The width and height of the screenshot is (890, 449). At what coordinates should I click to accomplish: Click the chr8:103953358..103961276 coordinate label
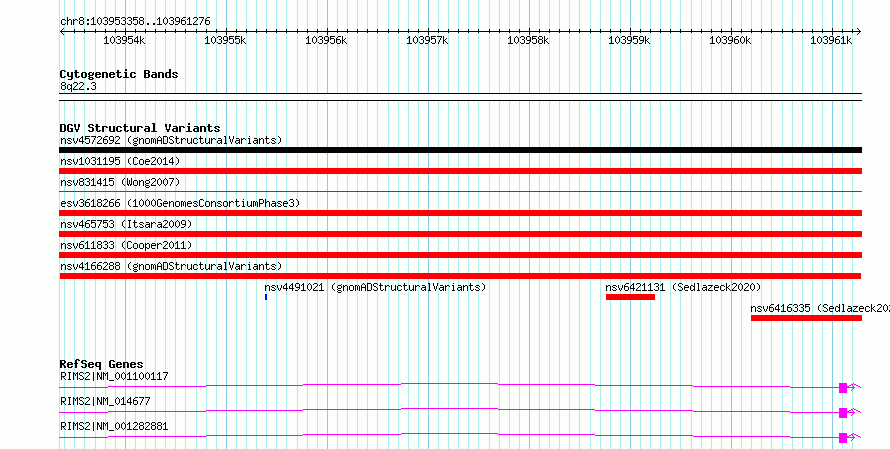[x=135, y=22]
